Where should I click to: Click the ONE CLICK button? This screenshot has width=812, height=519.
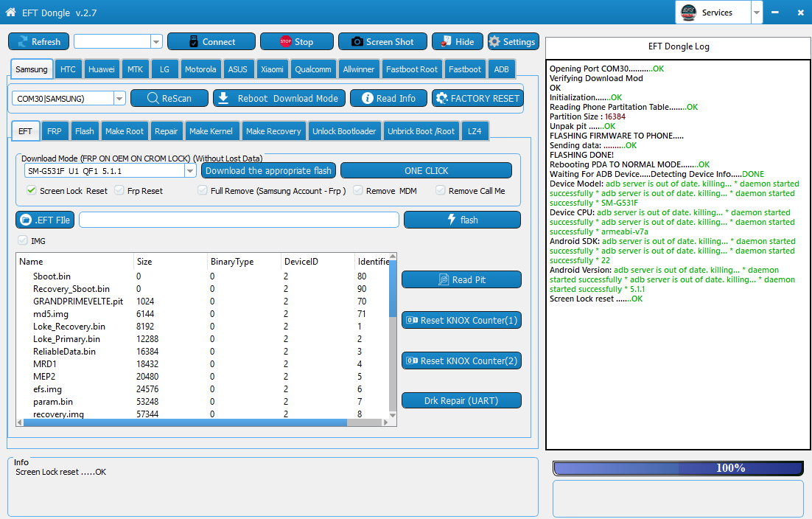click(426, 170)
